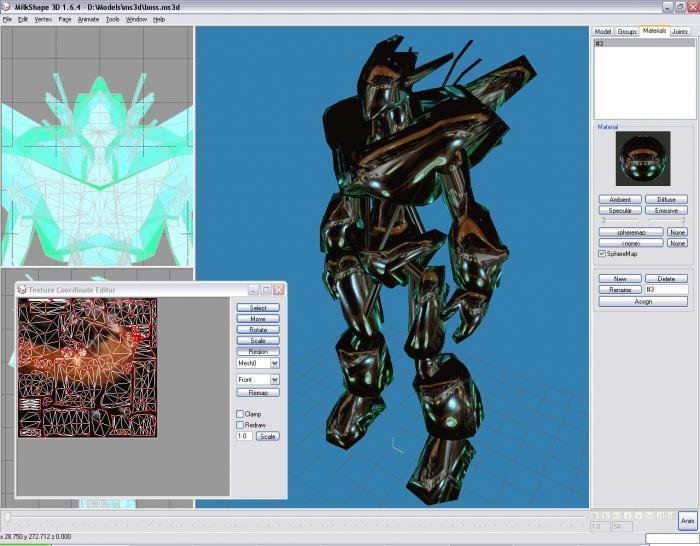The image size is (700, 546).
Task: Enable the Redraw checkbox
Action: point(240,425)
